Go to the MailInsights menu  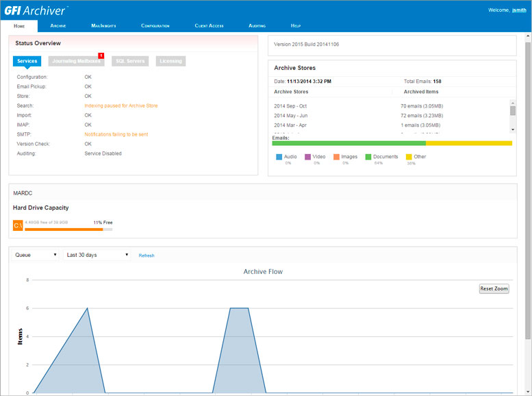[x=103, y=25]
